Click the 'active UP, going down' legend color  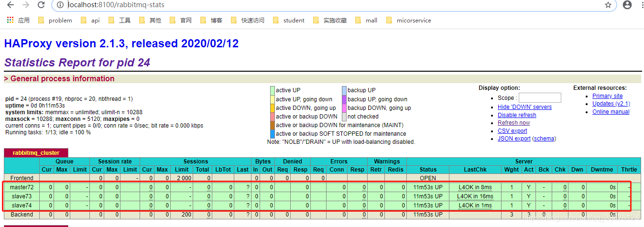point(273,99)
